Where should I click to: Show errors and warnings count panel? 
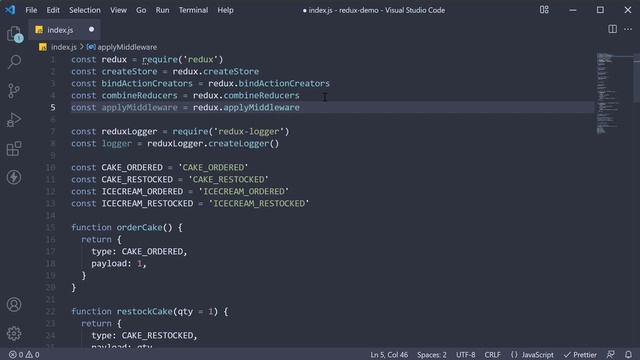24,354
